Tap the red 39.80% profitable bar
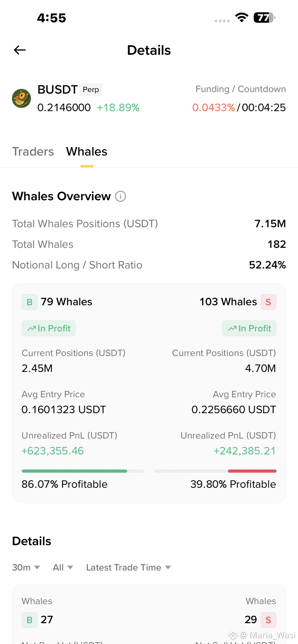Image resolution: width=298 pixels, height=644 pixels. [x=252, y=471]
